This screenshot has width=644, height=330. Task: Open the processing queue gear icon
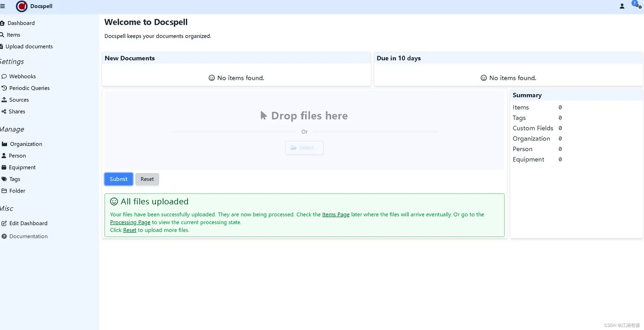click(639, 6)
